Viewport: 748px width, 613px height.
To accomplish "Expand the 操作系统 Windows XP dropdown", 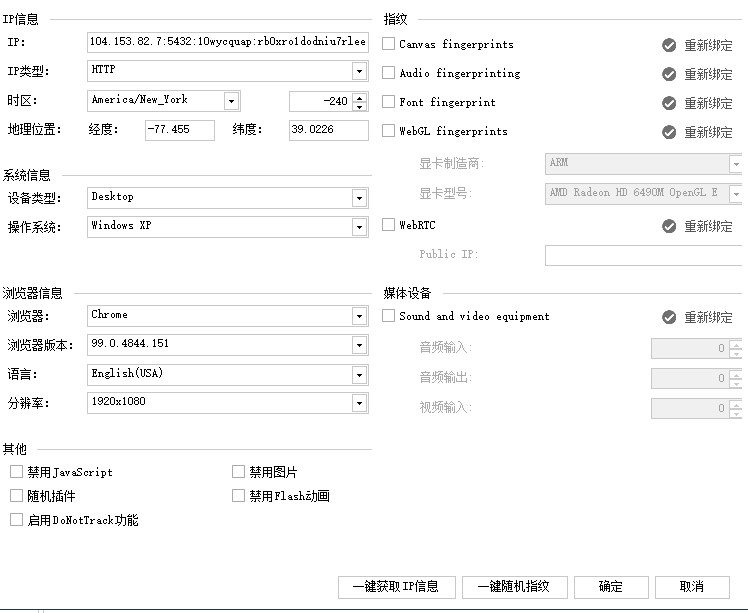I will (359, 227).
